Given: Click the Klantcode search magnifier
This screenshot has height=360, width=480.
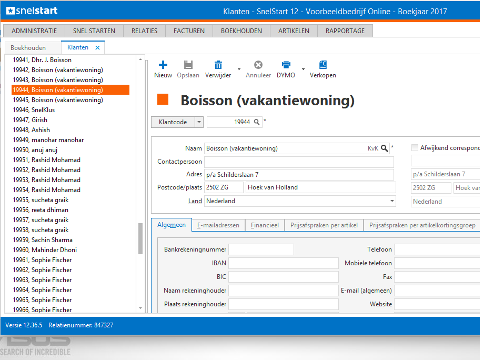Looking at the screenshot, I should click(257, 122).
